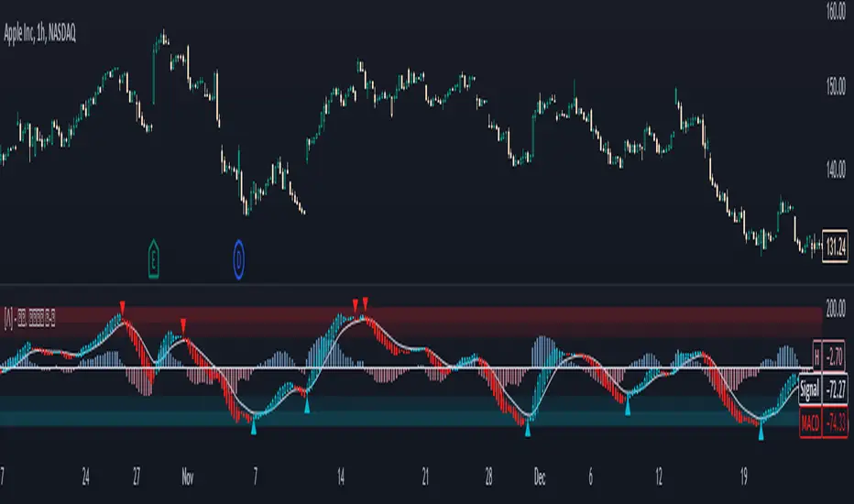Click the cyan buy arrow near Dec 9
This screenshot has height=504, width=854.
click(628, 408)
